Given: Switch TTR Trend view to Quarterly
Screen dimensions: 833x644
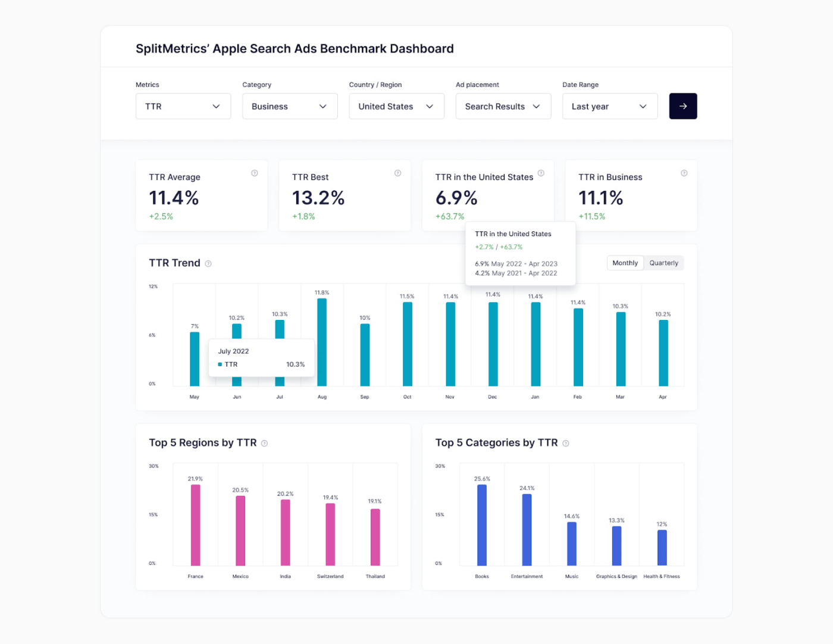Looking at the screenshot, I should 663,262.
